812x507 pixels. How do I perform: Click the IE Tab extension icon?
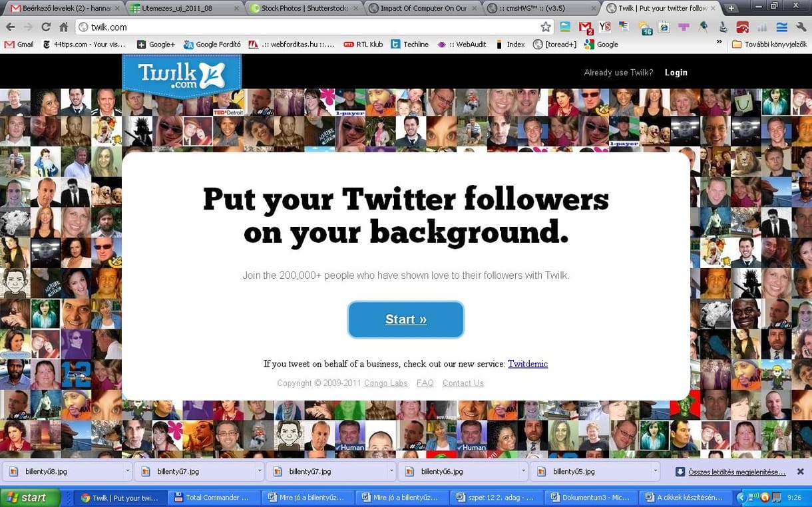[664, 27]
